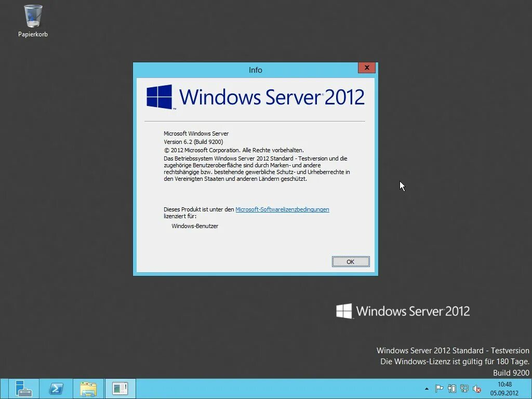Open File Explorer from the taskbar

pyautogui.click(x=88, y=389)
